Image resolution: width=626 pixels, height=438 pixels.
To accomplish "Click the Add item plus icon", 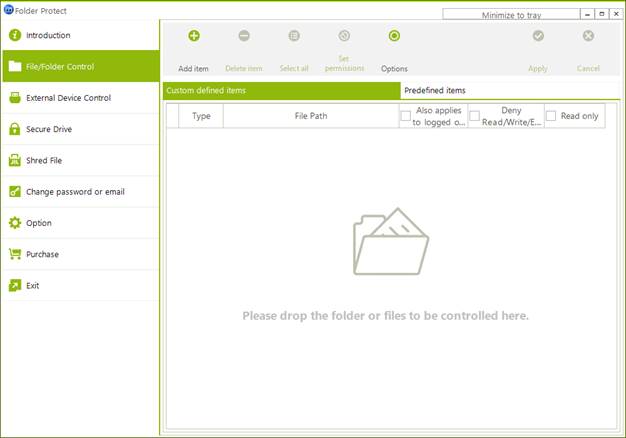I will 194,36.
